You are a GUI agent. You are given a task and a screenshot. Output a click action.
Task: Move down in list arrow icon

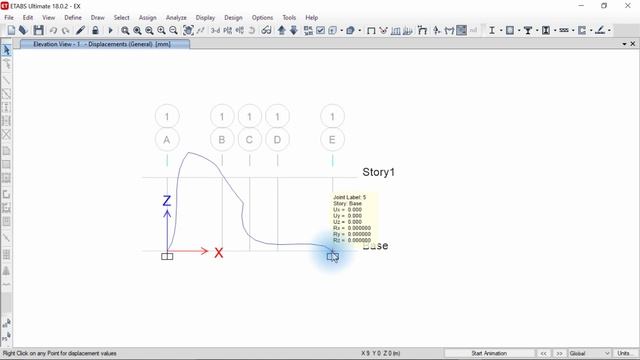coord(293,30)
